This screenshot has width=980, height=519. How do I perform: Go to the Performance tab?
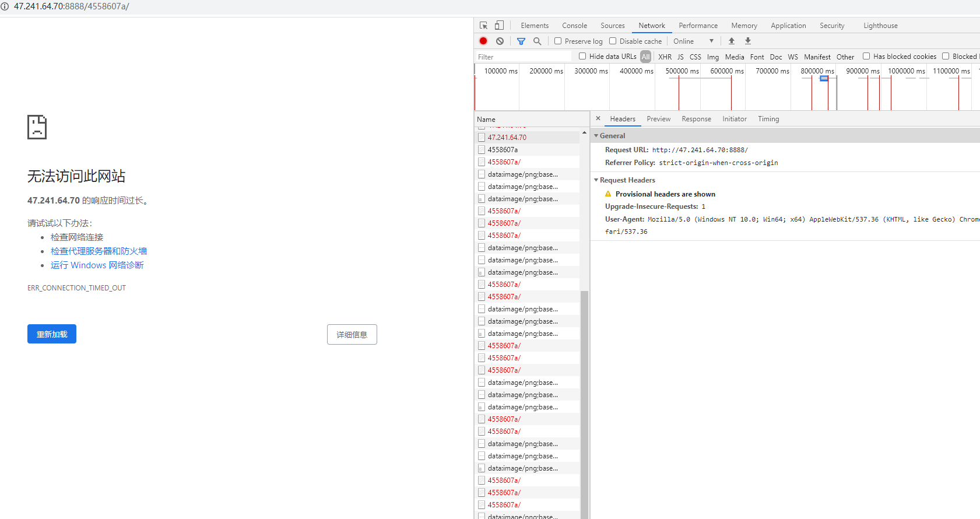[698, 26]
